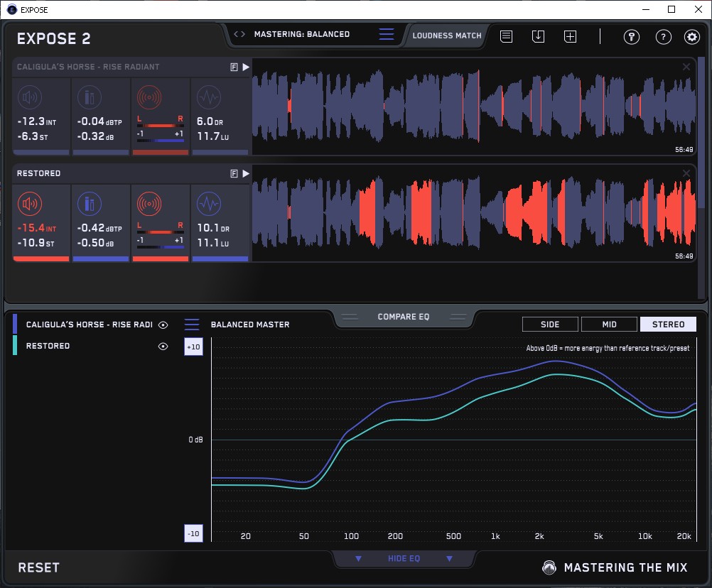Click the Mastering The Mix logo link
The image size is (712, 588).
tap(615, 567)
